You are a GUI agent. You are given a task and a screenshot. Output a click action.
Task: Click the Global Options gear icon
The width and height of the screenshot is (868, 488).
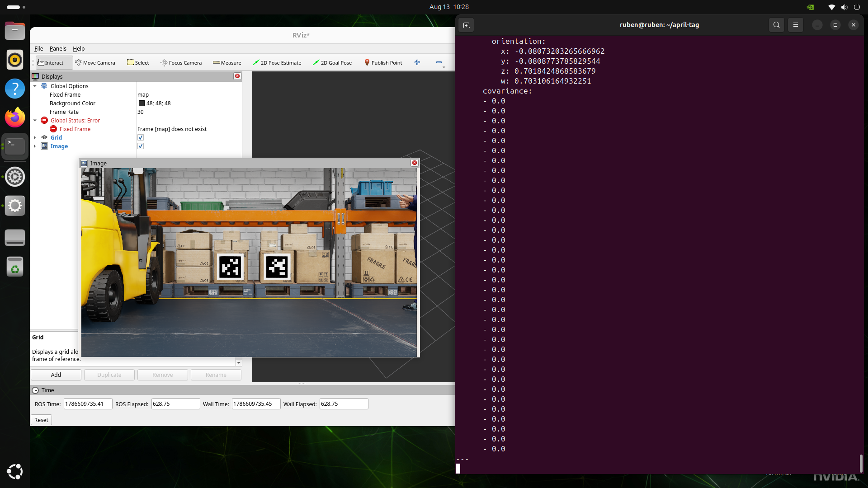44,86
